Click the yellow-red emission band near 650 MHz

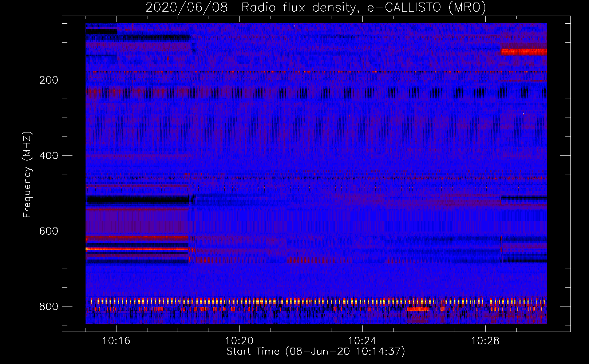(138, 249)
